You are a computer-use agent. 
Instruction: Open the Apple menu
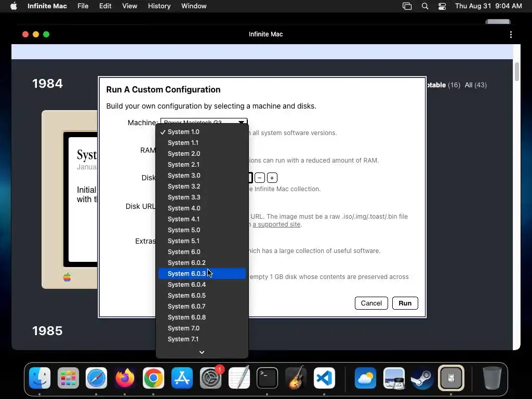[x=14, y=6]
